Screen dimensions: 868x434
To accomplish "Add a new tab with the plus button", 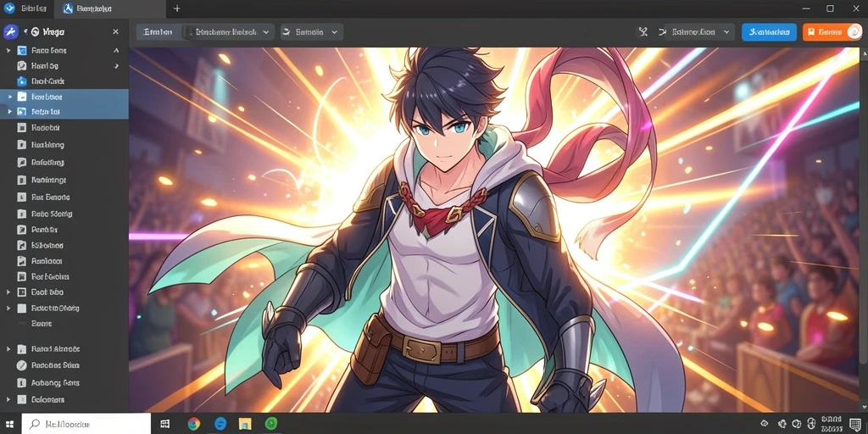I will click(176, 8).
